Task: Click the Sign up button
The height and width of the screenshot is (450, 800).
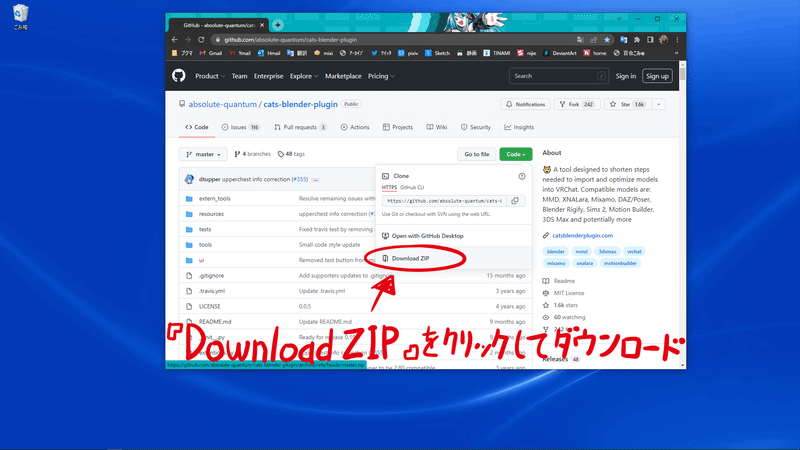Action: [x=657, y=76]
